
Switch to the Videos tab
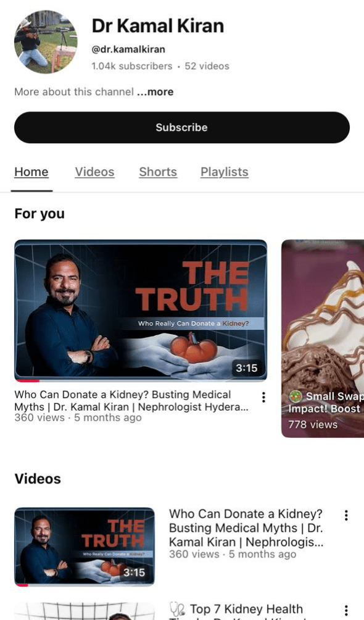94,172
